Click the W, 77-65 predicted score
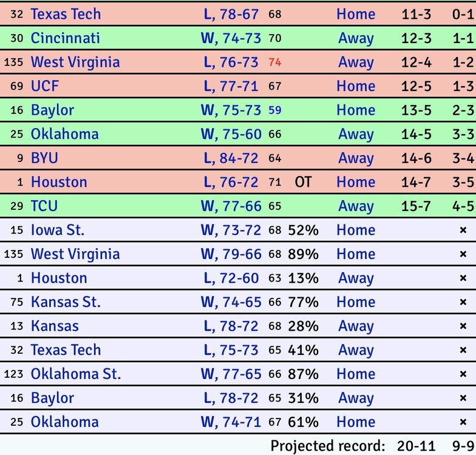The height and width of the screenshot is (455, 476). click(231, 374)
